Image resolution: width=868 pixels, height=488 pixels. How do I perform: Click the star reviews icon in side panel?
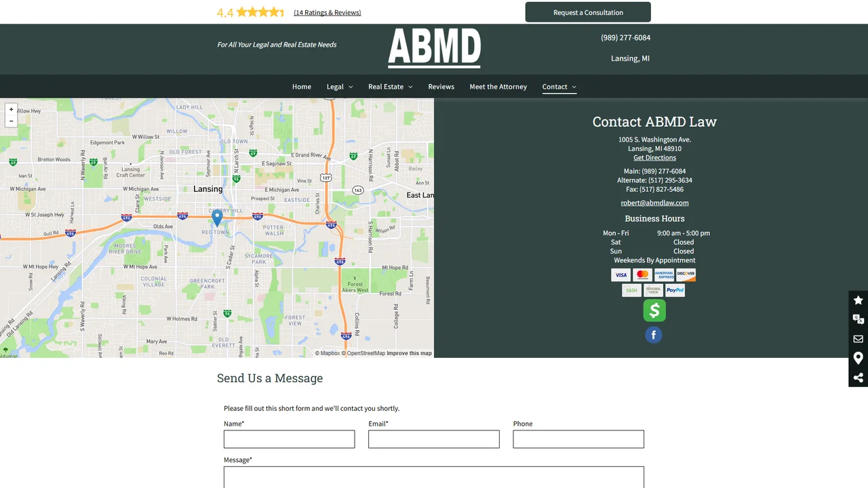[x=858, y=300]
